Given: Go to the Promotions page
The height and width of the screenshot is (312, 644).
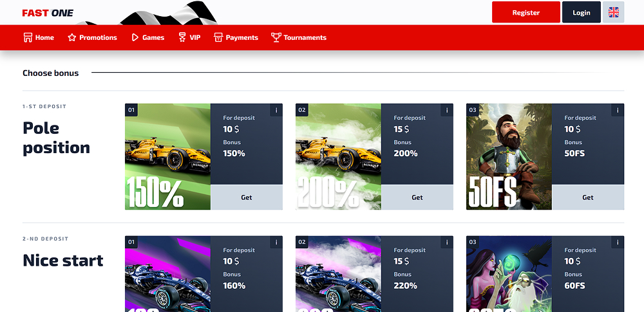Looking at the screenshot, I should 92,37.
